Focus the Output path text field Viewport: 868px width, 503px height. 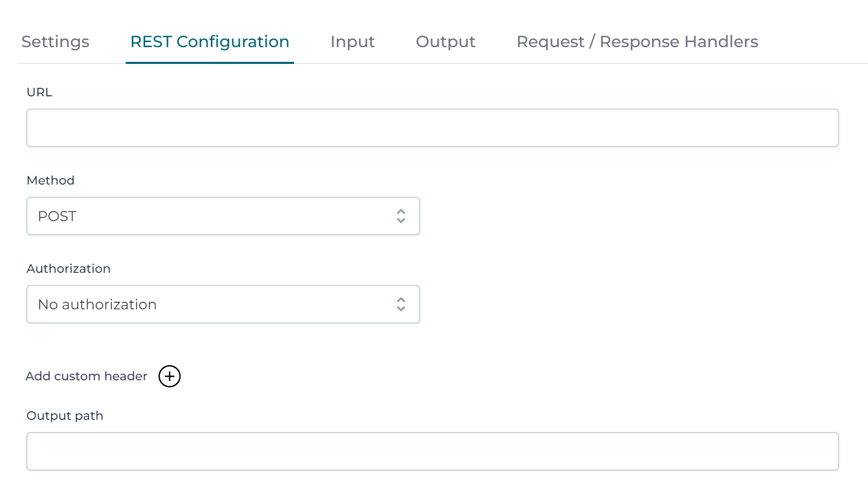tap(432, 451)
